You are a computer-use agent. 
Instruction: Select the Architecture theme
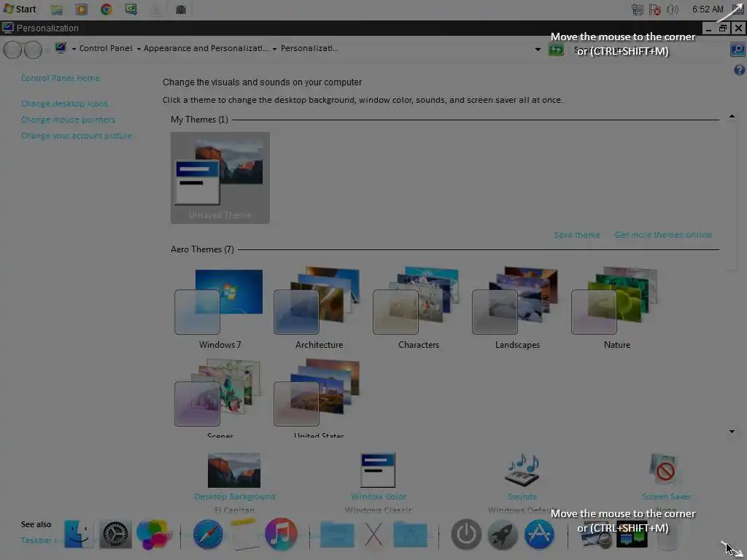pos(319,308)
